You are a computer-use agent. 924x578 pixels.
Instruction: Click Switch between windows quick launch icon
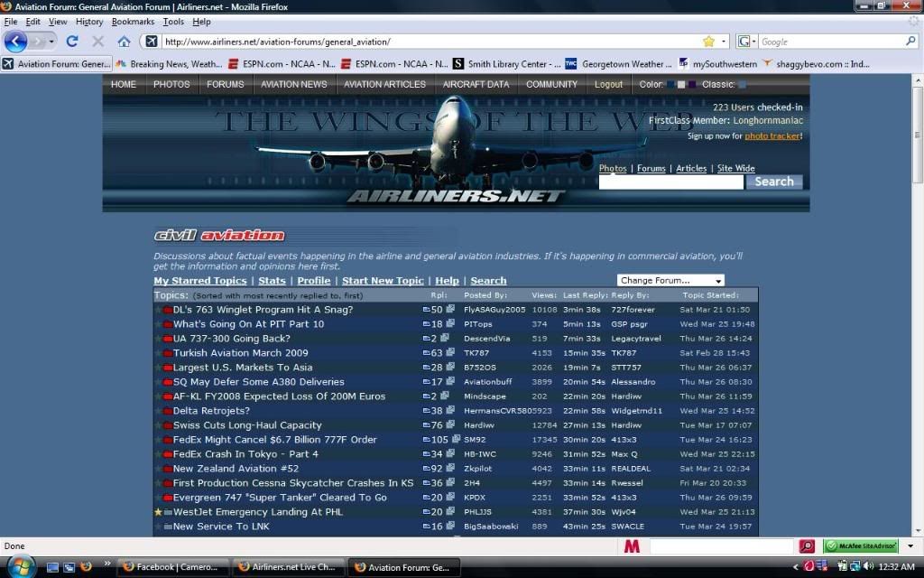point(69,567)
